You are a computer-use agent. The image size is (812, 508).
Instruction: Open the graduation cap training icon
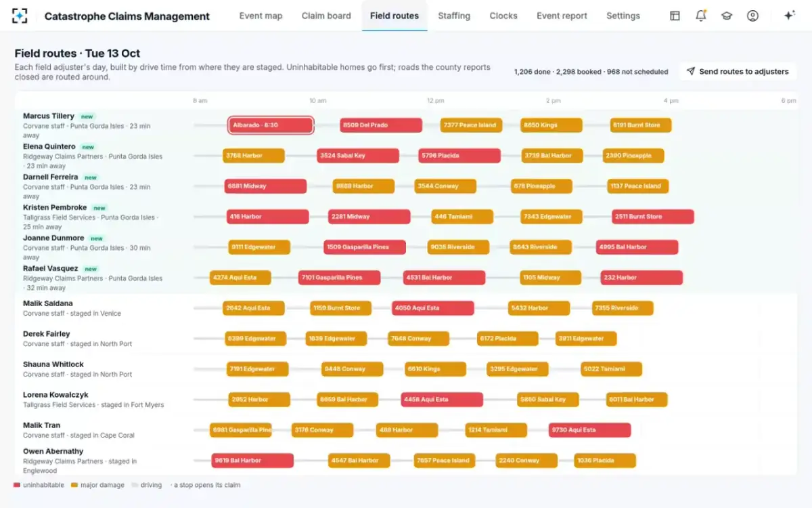click(727, 16)
